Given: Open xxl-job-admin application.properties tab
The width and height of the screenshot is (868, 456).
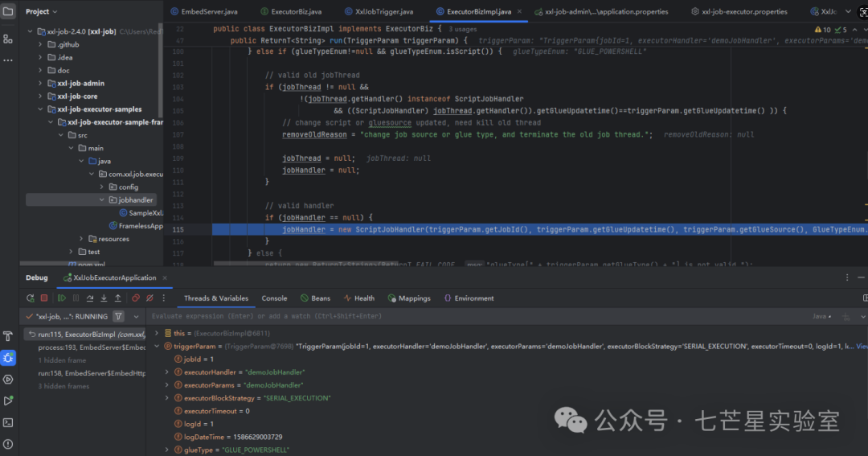Looking at the screenshot, I should pyautogui.click(x=602, y=11).
